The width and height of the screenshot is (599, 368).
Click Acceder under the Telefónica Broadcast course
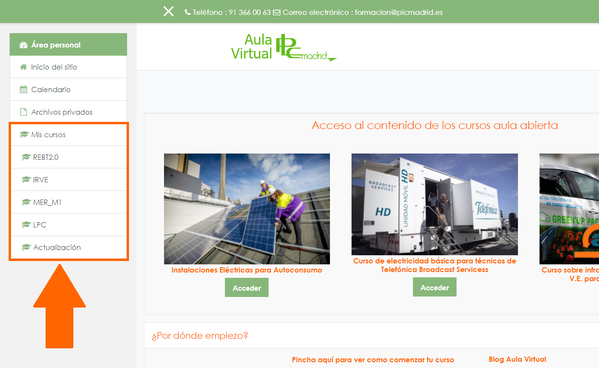click(x=435, y=287)
